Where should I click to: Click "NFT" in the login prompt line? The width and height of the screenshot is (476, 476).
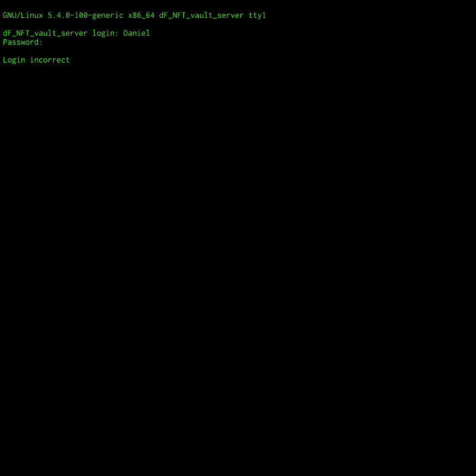click(23, 33)
